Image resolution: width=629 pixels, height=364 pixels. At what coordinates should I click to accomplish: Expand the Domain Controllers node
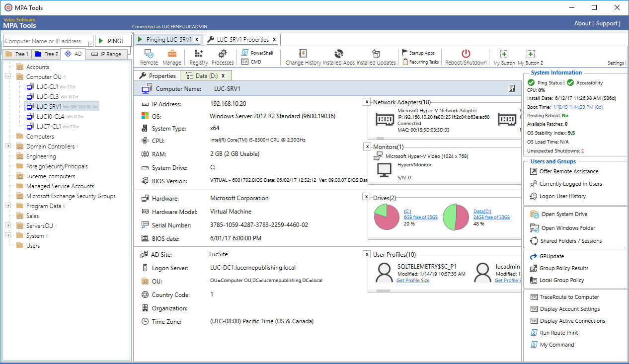(x=8, y=146)
